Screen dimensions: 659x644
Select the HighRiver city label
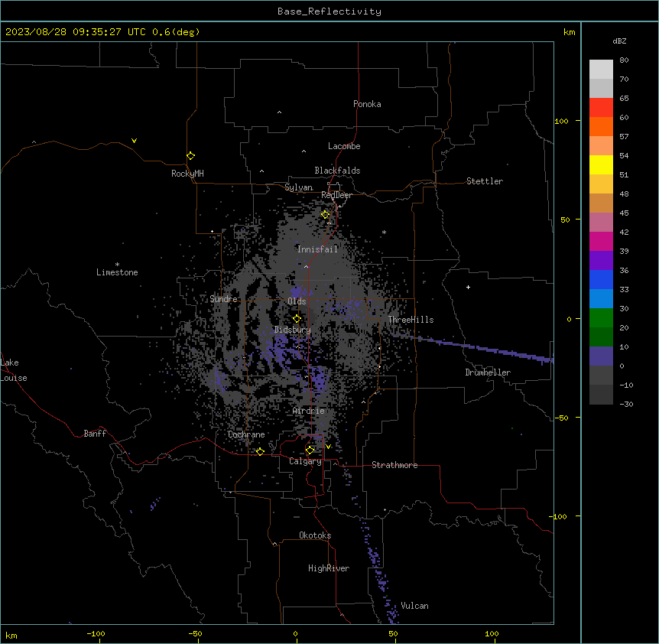[329, 568]
